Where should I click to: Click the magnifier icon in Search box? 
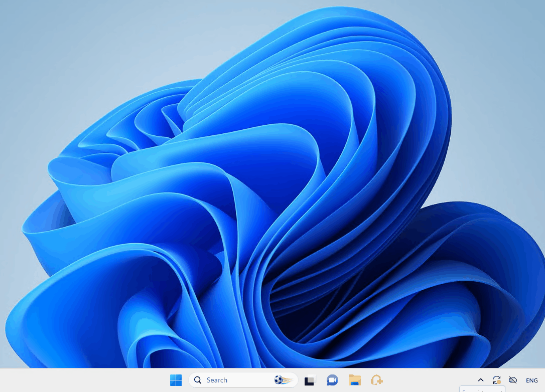click(198, 380)
